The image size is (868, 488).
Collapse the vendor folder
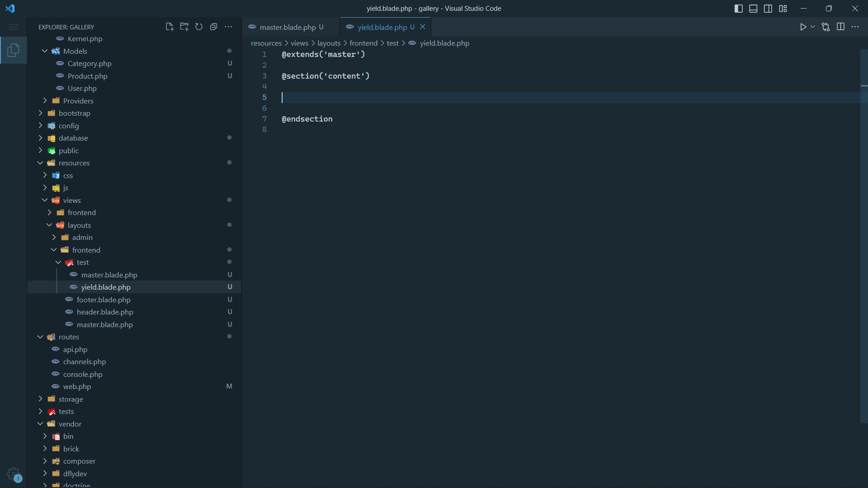tap(134, 424)
